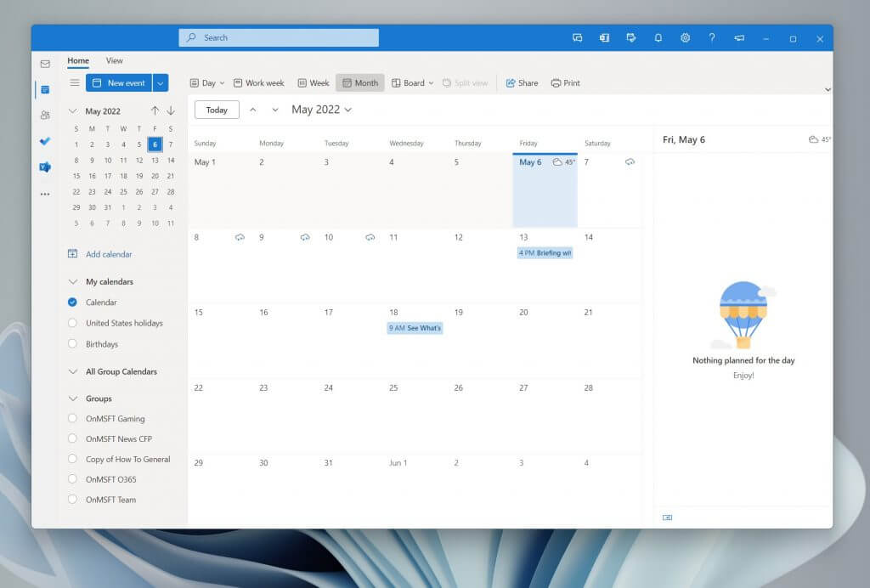Open the notifications bell icon
The width and height of the screenshot is (870, 588).
coord(658,37)
